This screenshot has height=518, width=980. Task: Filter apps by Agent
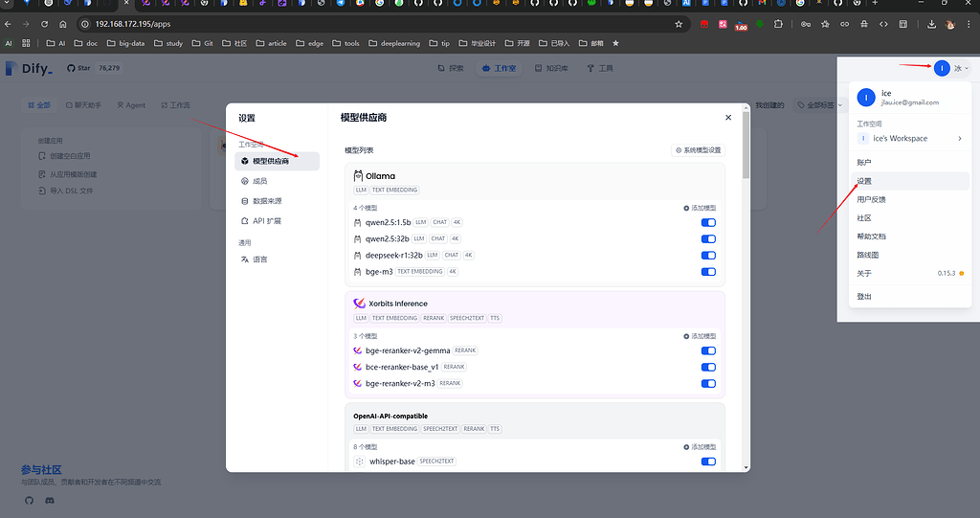131,105
